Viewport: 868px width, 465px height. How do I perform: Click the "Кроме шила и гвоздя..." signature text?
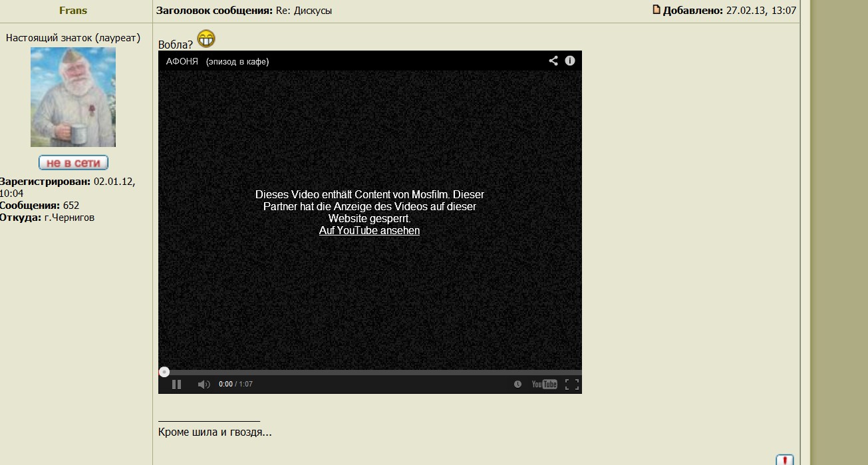[x=215, y=432]
